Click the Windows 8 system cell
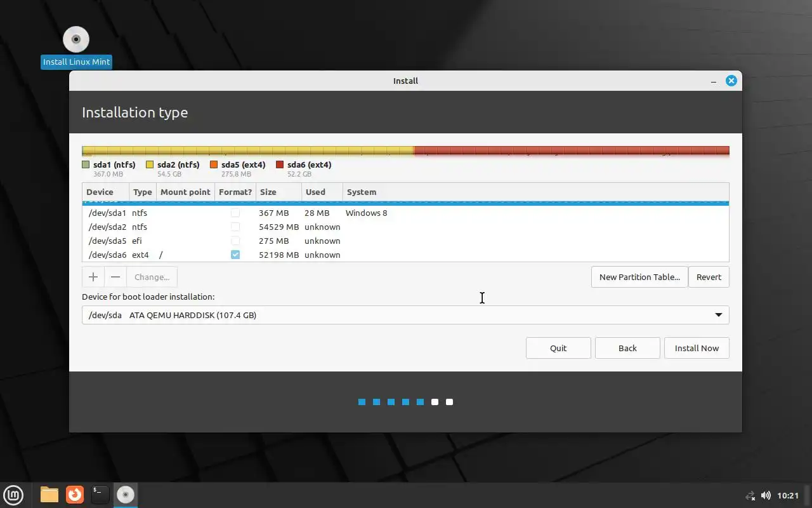Screen dimensions: 812x508 pyautogui.click(x=366, y=213)
